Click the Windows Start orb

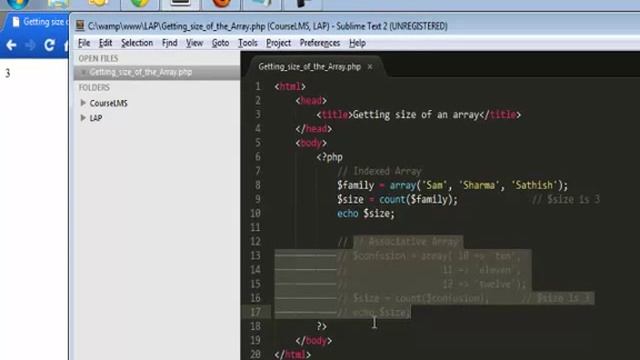18,4
